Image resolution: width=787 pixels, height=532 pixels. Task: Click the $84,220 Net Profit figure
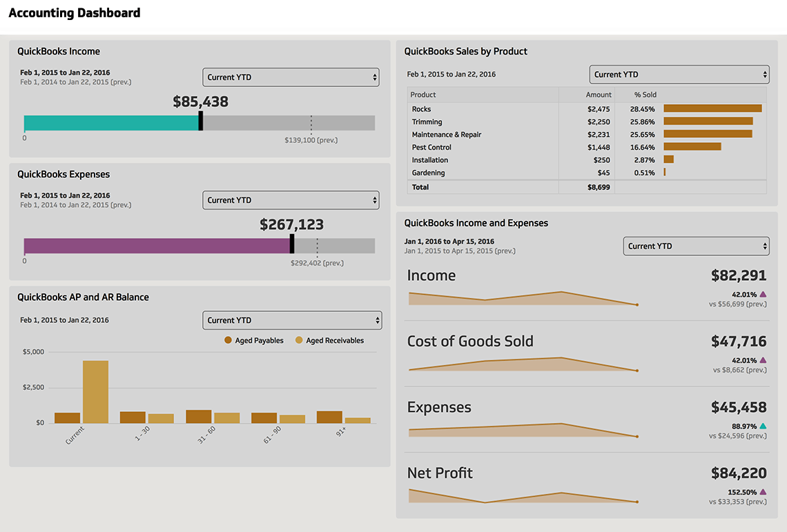[738, 473]
